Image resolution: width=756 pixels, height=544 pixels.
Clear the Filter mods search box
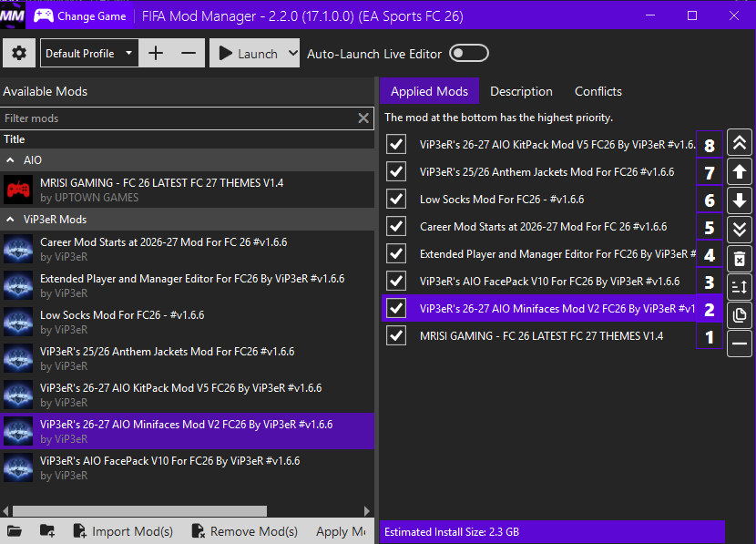(363, 118)
